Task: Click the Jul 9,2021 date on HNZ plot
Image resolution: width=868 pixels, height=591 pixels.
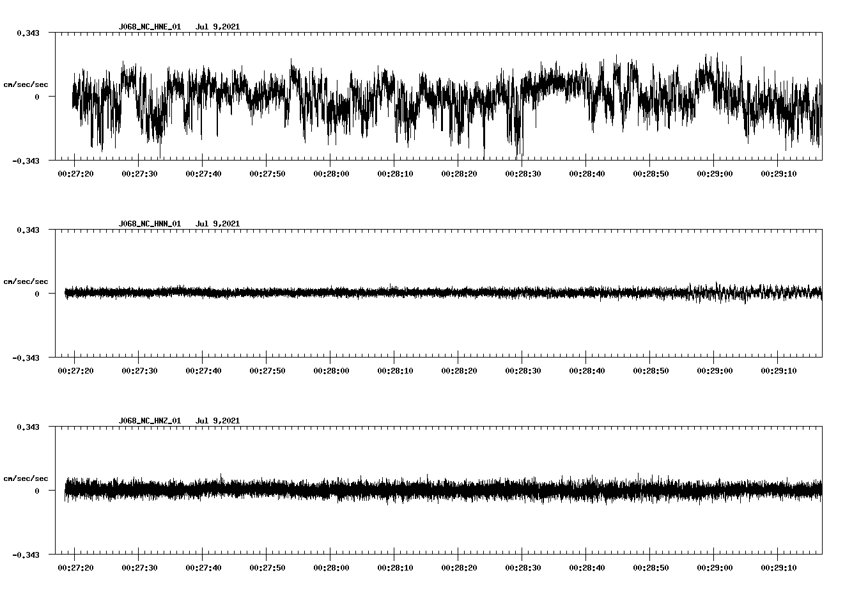Action: click(218, 421)
